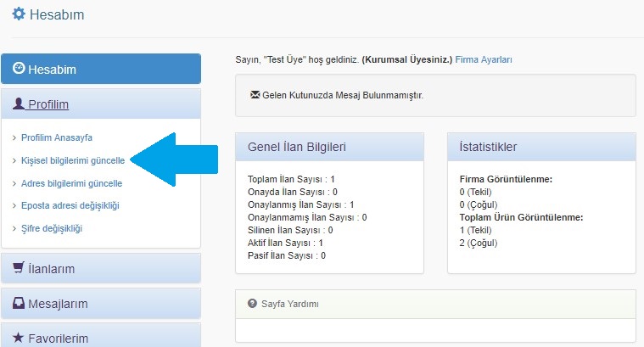This screenshot has width=644, height=347.
Task: Click the user icon next to Profilim
Action: (19, 104)
